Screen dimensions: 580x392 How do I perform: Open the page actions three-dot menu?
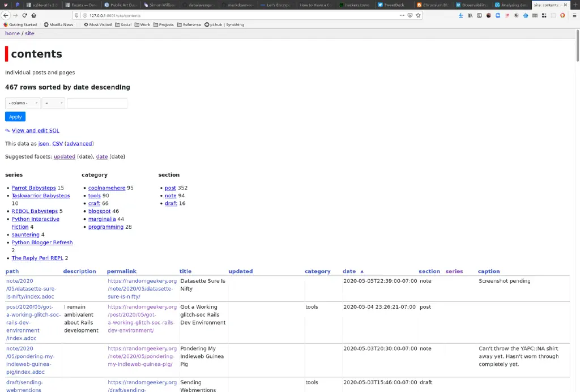(402, 15)
